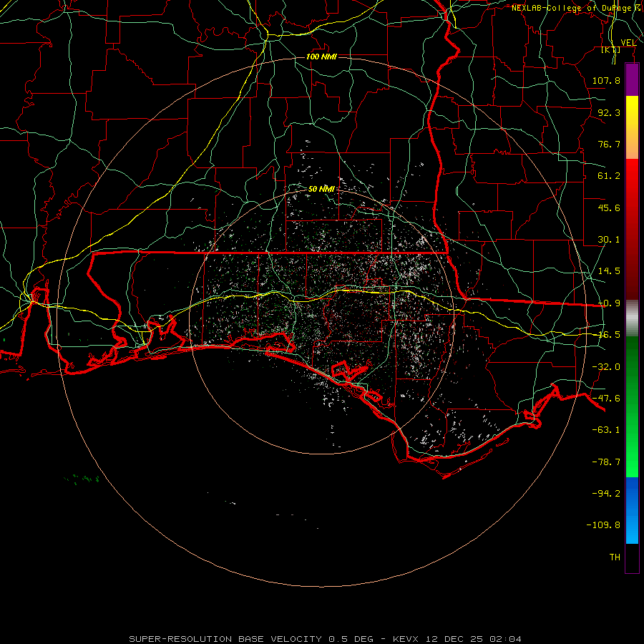Click the 92.3 scale value
The height and width of the screenshot is (644, 644).
pos(609,112)
